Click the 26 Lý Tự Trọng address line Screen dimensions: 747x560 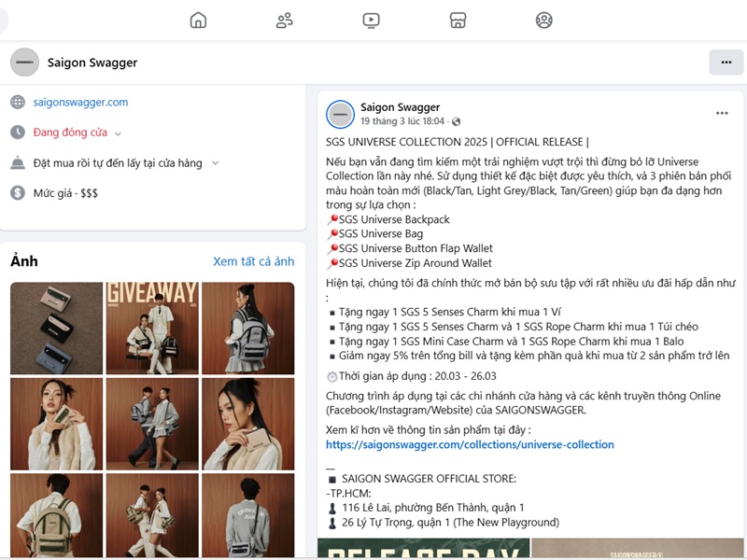click(444, 523)
